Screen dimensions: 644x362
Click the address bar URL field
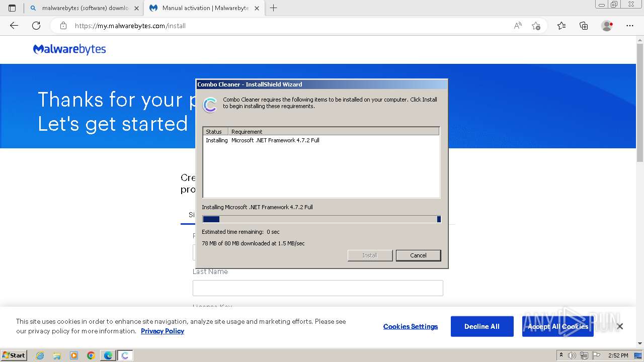click(292, 26)
